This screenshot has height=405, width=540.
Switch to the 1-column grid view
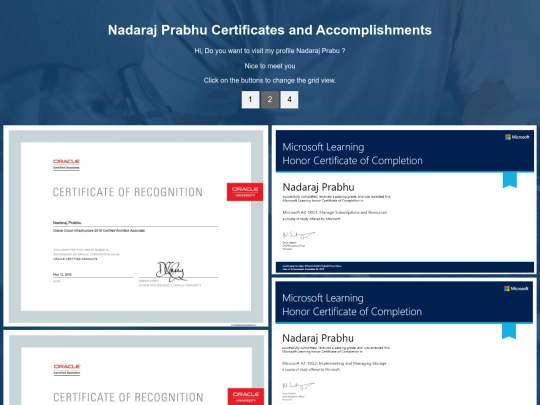pos(250,100)
